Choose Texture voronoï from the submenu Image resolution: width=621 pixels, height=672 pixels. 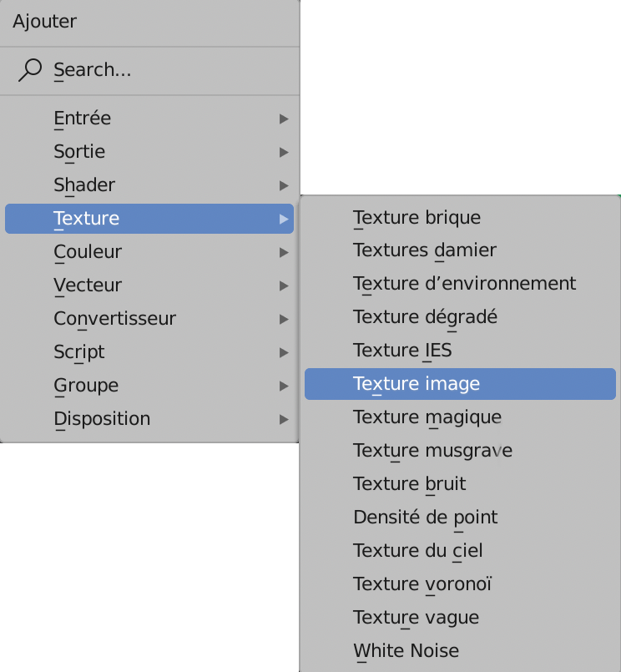tap(422, 584)
